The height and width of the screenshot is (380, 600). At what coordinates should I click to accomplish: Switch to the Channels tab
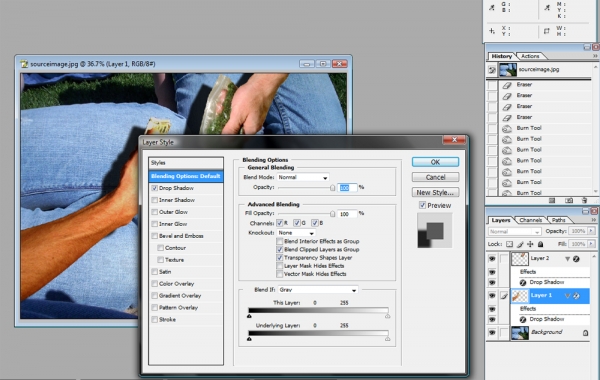530,220
